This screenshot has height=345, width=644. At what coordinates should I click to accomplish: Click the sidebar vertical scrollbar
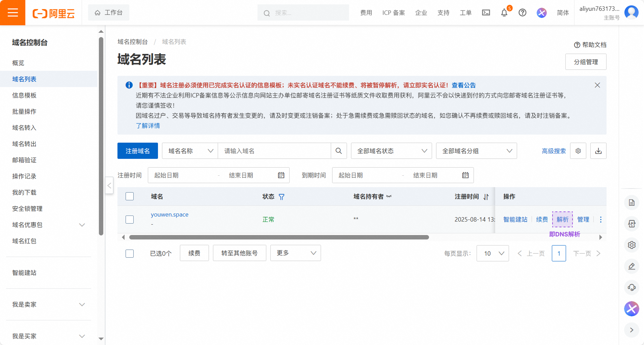[101, 136]
